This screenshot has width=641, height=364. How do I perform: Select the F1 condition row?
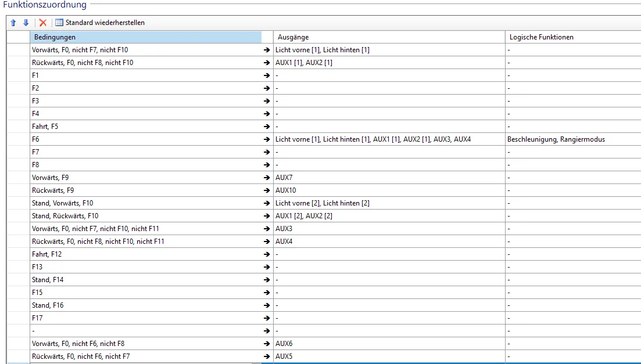145,75
